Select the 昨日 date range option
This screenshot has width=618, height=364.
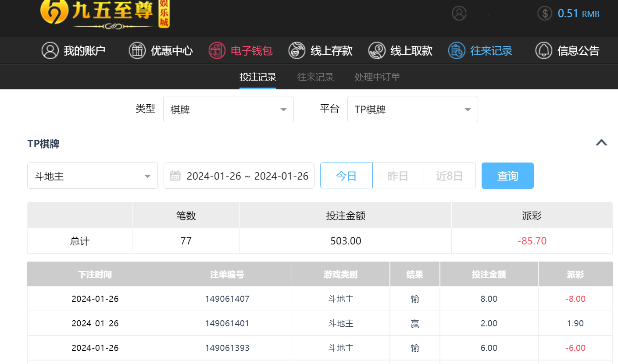398,176
